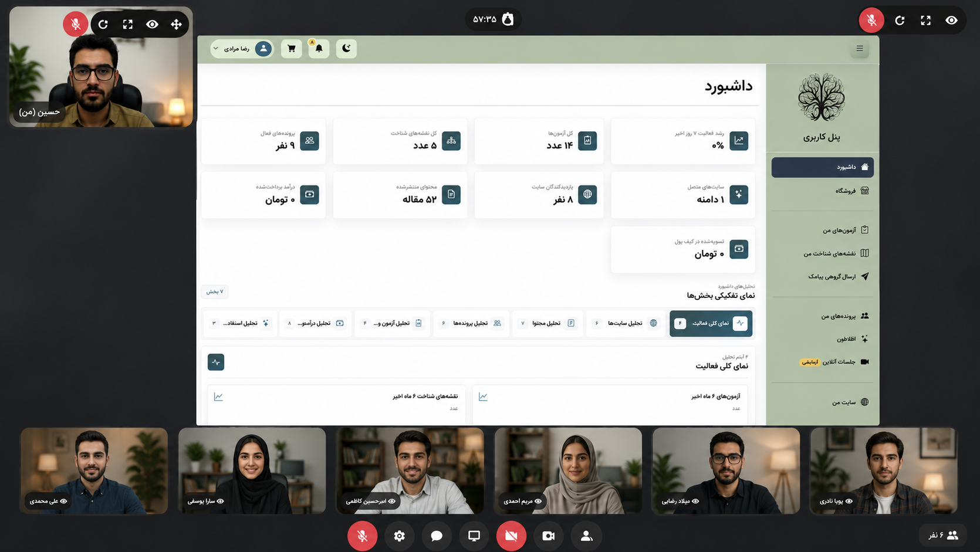Image resolution: width=980 pixels, height=552 pixels.
Task: Click chart icon on آزمون‌های ۶ ماه اخیر
Action: point(483,397)
